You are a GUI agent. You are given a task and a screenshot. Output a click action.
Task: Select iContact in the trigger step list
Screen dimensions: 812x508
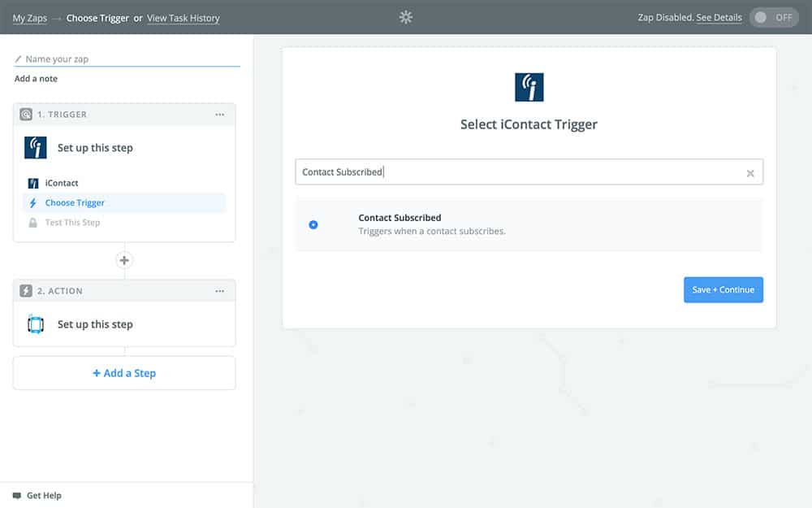point(62,184)
